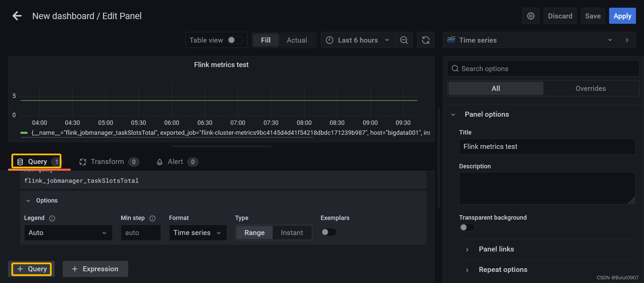Switch to the Transform tab
The height and width of the screenshot is (283, 644).
point(109,162)
